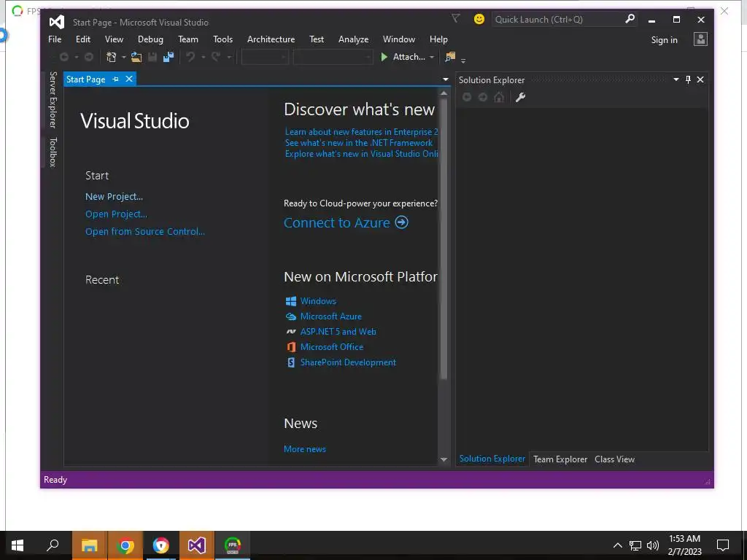Click the More news link
This screenshot has height=560, width=747.
coord(305,449)
